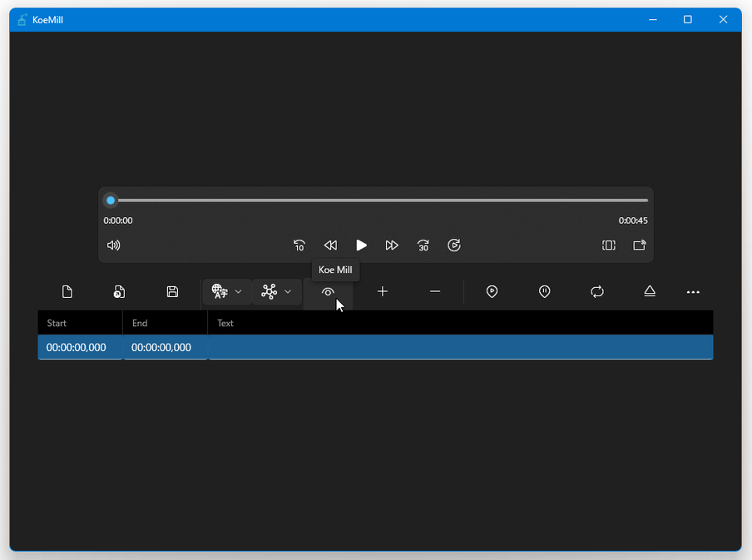Click the save floppy disk icon

pos(172,292)
